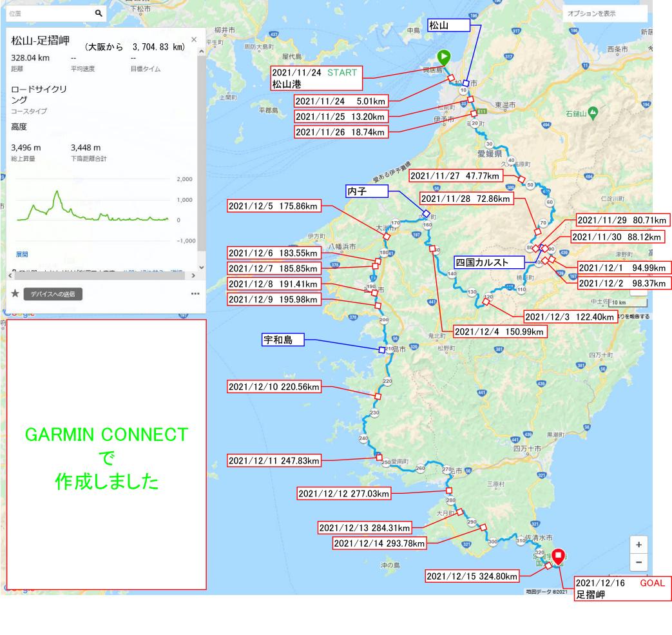Select the 290 km distance marker
Screen dimensions: 672x635
(x=472, y=522)
